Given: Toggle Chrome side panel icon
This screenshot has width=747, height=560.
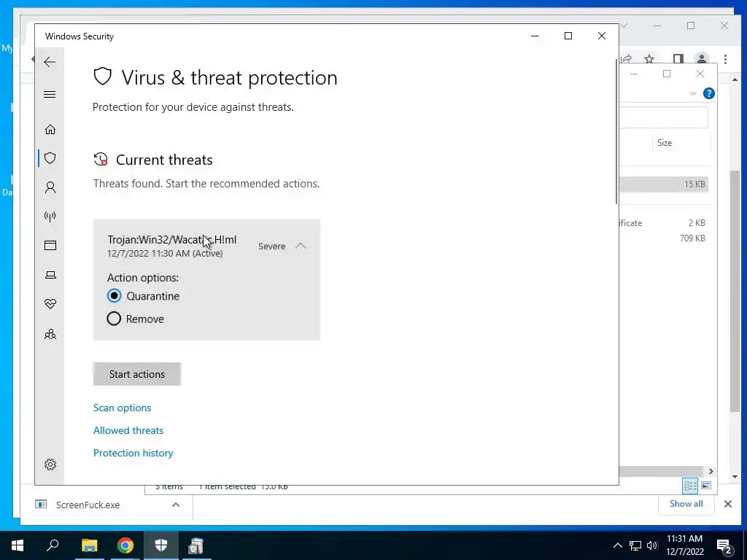Looking at the screenshot, I should pos(678,59).
